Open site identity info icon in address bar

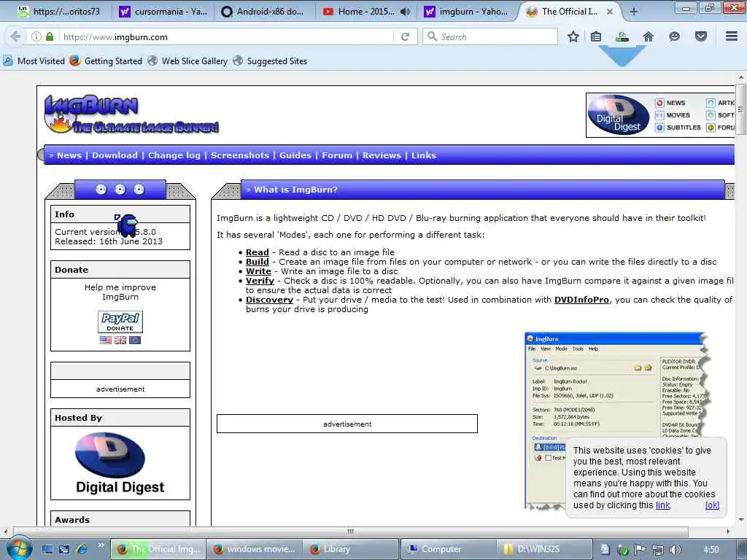tap(36, 36)
